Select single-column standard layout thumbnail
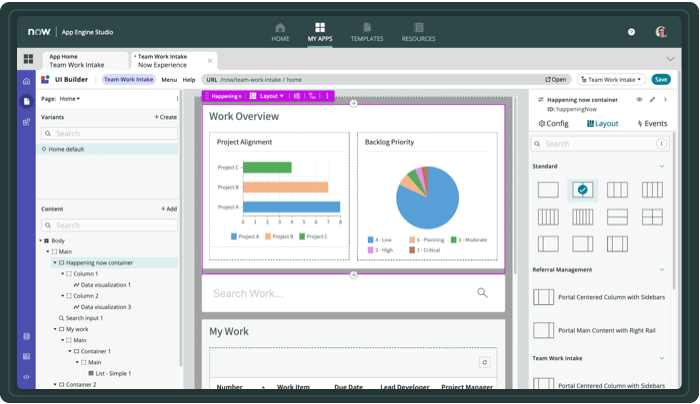The image size is (700, 404). pyautogui.click(x=548, y=190)
